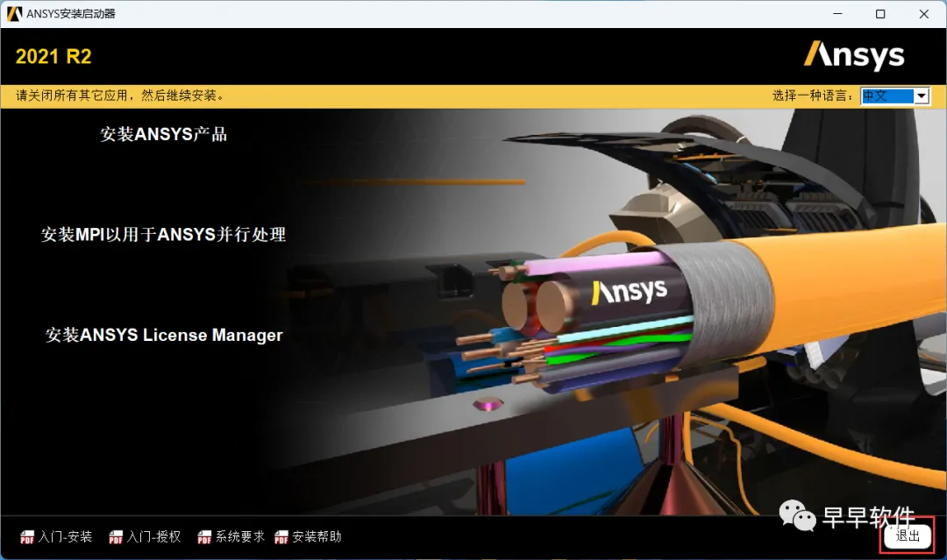Open the 入门-授权 PDF icon
947x560 pixels.
(x=116, y=536)
